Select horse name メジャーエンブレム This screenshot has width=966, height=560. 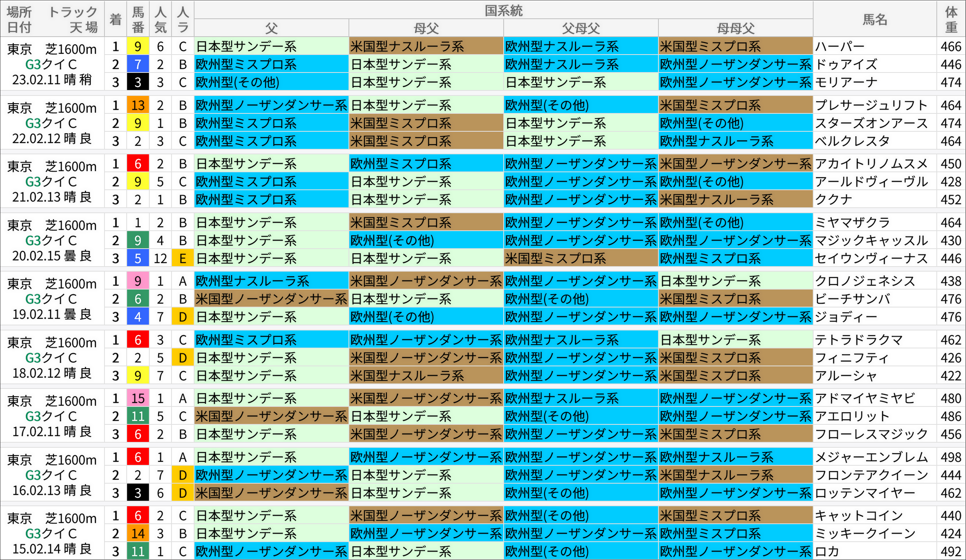pos(871,457)
